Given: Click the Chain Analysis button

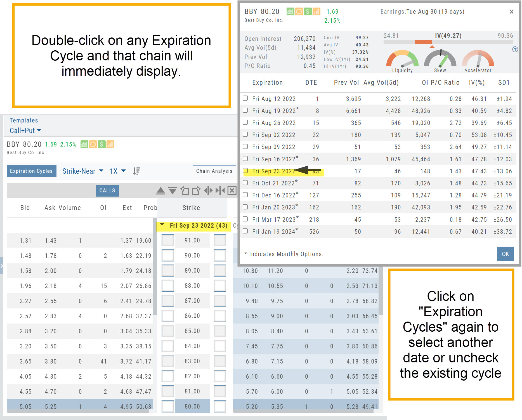Looking at the screenshot, I should click(214, 171).
